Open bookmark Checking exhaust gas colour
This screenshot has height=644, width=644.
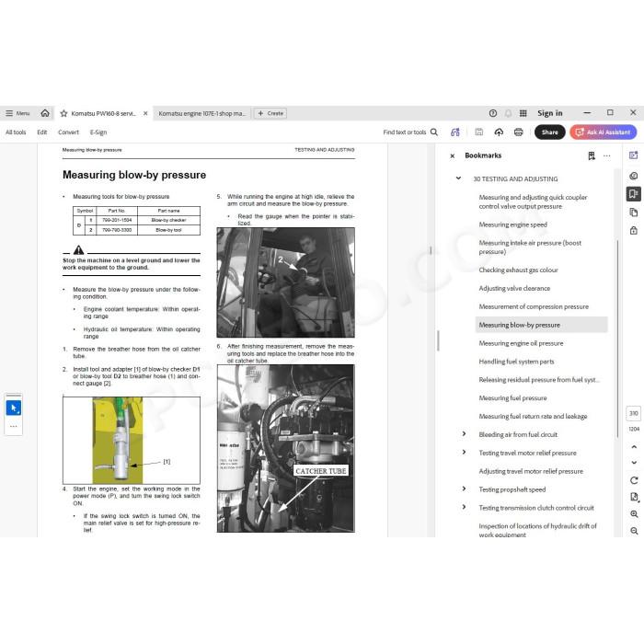(x=518, y=270)
